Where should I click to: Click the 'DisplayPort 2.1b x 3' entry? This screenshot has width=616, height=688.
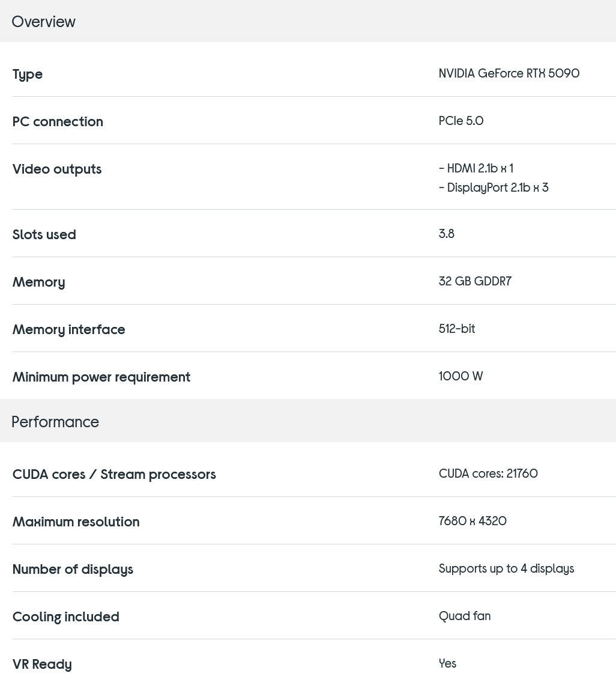498,187
